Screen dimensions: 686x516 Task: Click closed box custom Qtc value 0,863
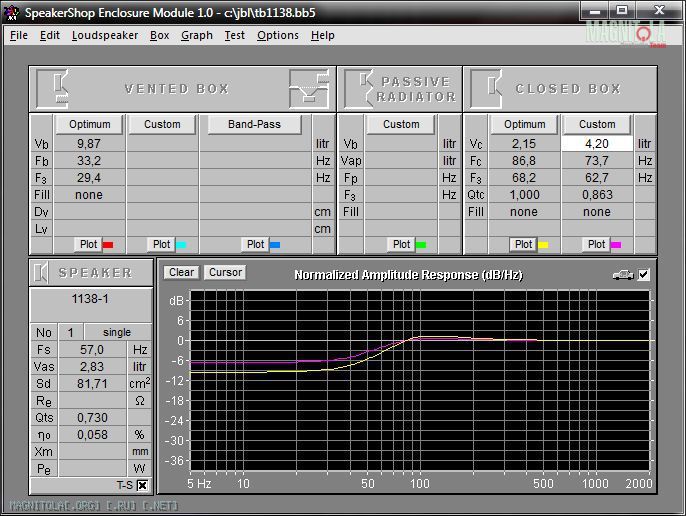click(597, 195)
